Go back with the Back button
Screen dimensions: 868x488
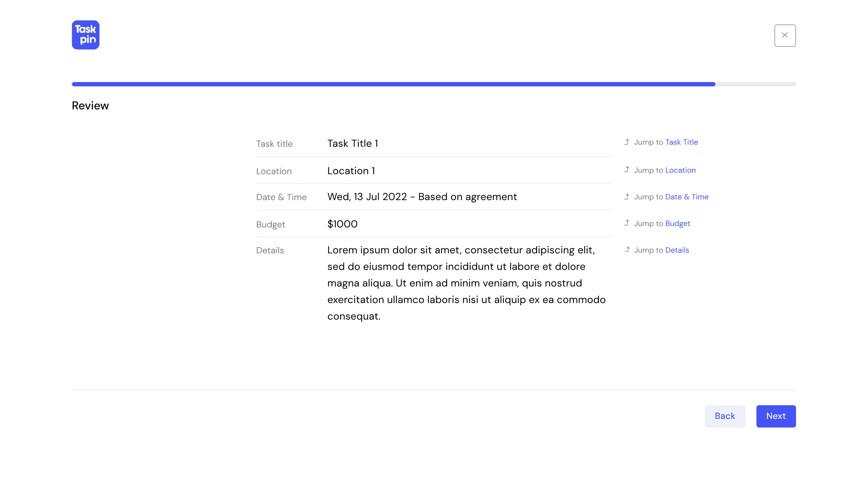tap(725, 416)
